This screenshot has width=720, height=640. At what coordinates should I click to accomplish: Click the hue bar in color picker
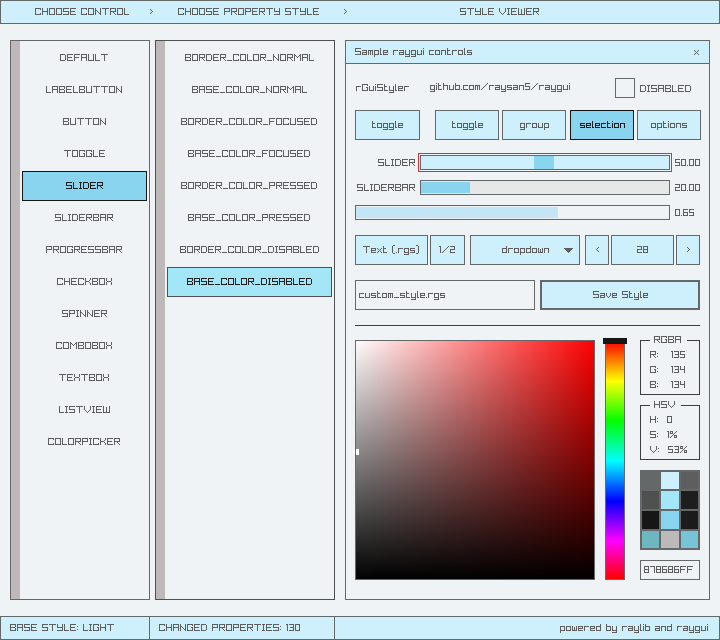click(x=614, y=460)
